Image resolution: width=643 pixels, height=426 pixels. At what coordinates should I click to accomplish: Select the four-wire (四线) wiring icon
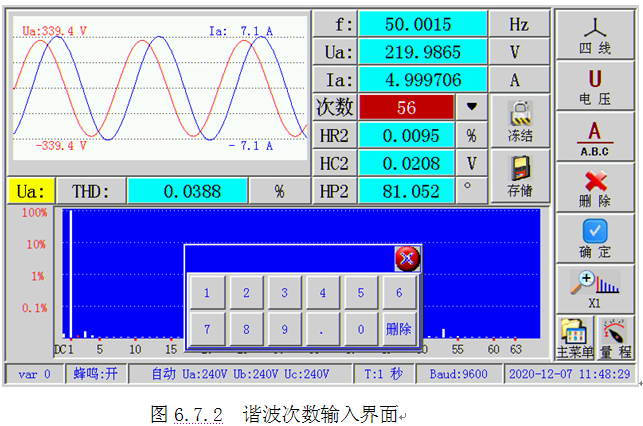595,36
